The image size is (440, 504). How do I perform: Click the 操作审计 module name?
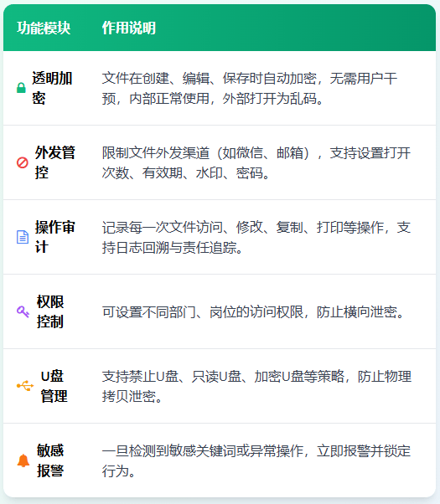point(55,237)
